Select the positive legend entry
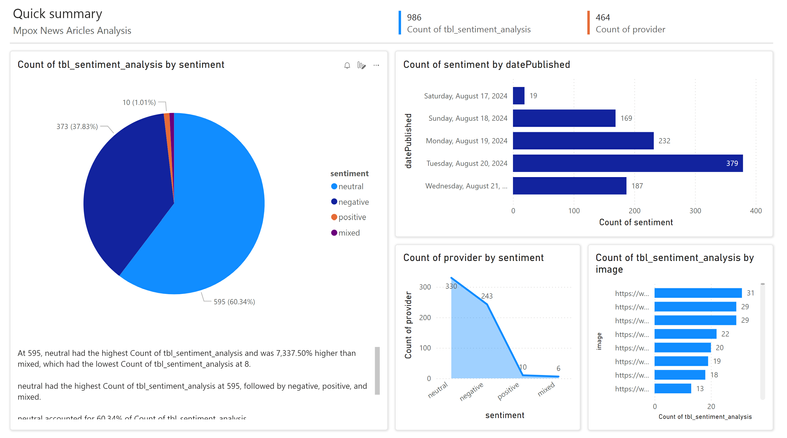 [348, 217]
